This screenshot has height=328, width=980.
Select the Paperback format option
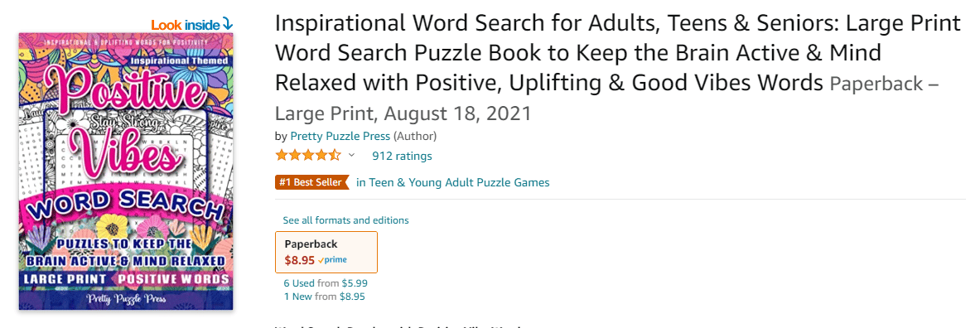tap(326, 252)
